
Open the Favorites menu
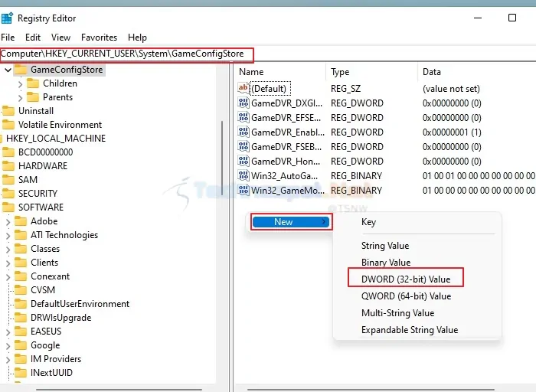coord(99,38)
